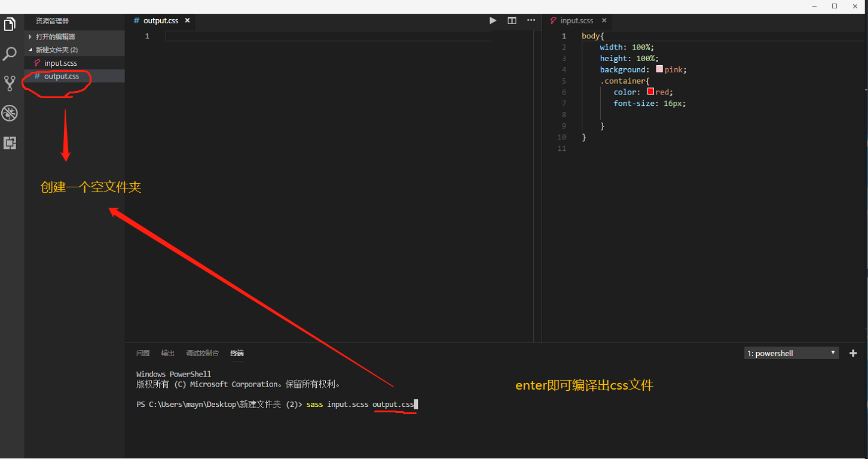Select the 终端 panel tab
868x459 pixels.
pos(237,353)
